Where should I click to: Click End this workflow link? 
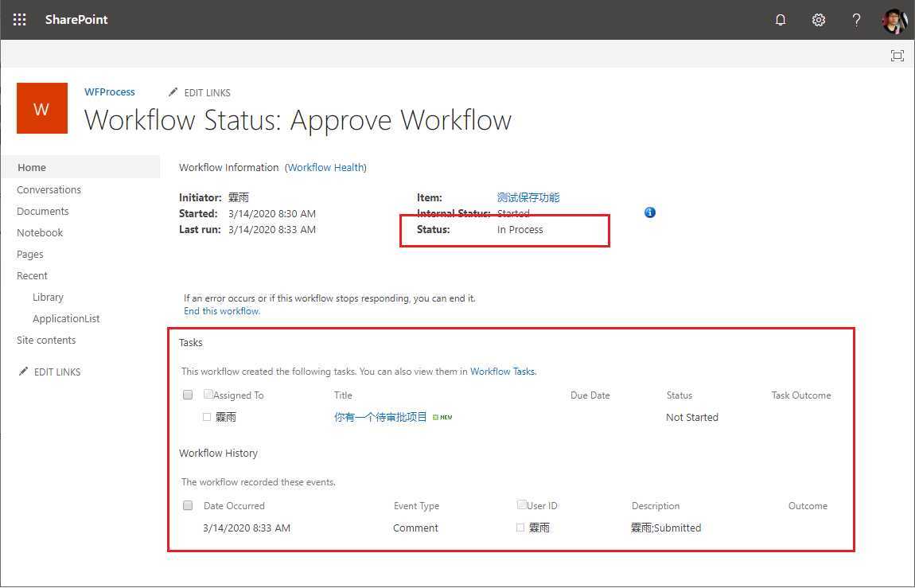(222, 311)
